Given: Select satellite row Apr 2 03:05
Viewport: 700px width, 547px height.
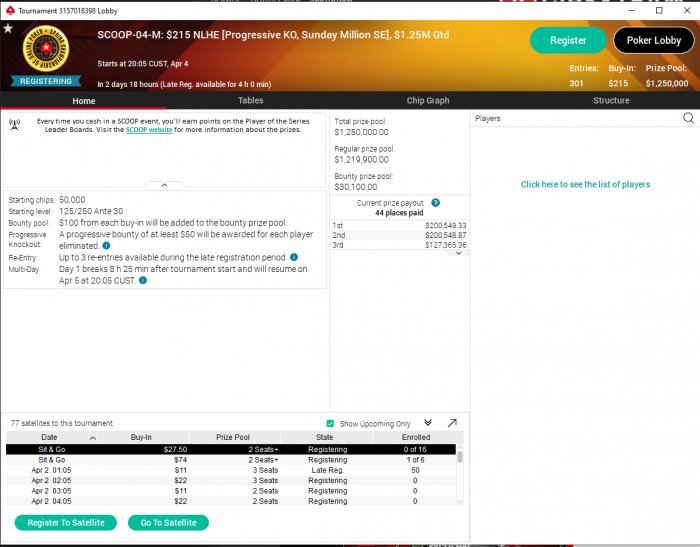Looking at the screenshot, I should (231, 491).
